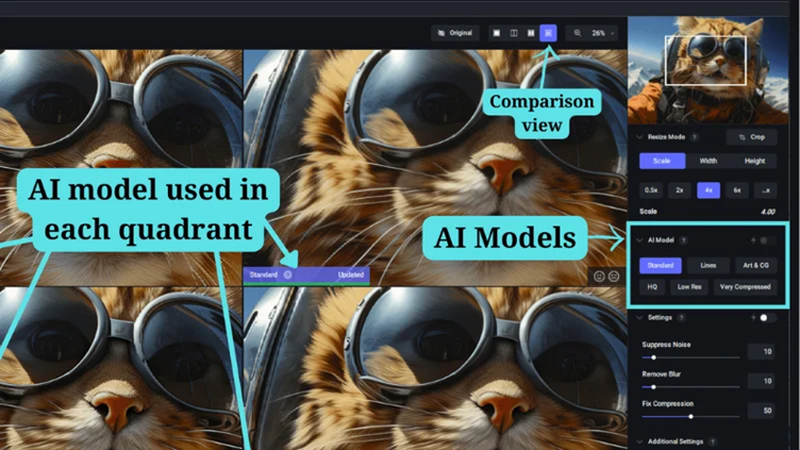Click the AI Model lightning bolt icon
Image resolution: width=800 pixels, height=450 pixels.
tap(753, 240)
